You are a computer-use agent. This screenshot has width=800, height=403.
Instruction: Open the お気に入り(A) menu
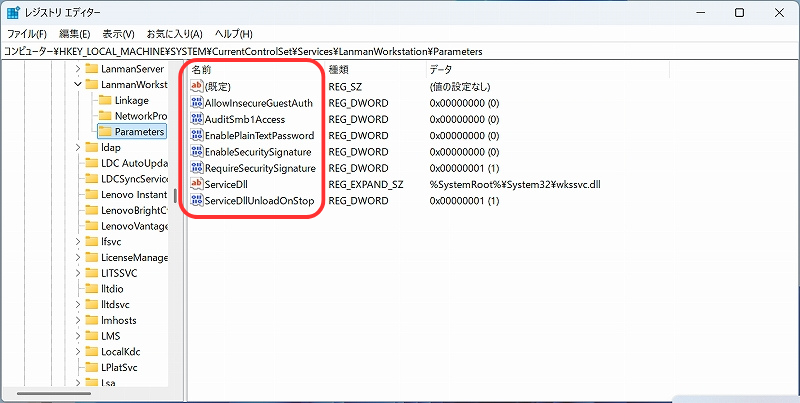click(x=173, y=34)
